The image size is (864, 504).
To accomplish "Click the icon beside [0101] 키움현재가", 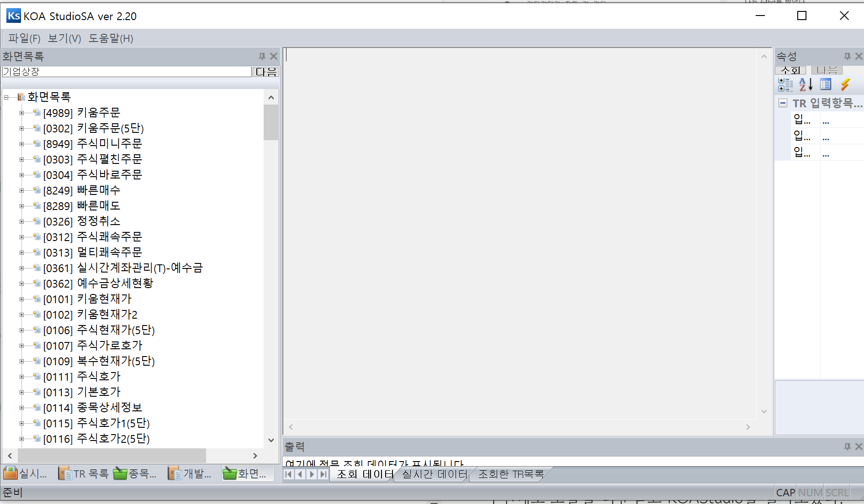I will click(x=37, y=299).
